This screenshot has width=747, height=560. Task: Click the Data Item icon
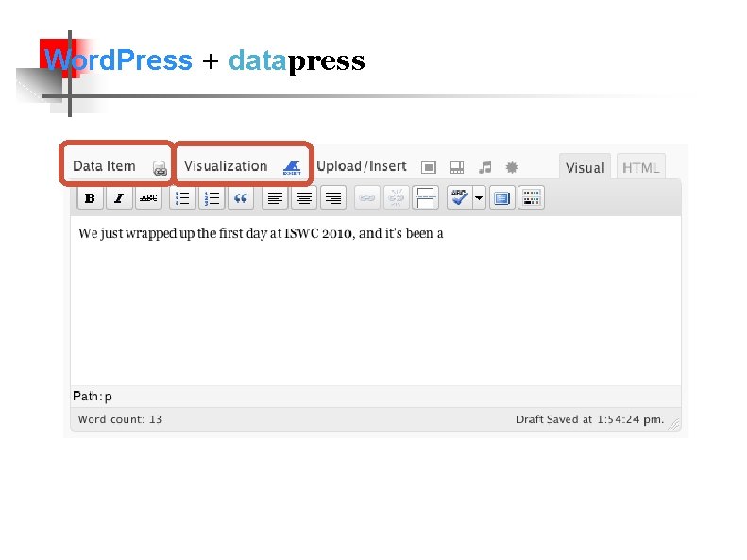pos(161,168)
